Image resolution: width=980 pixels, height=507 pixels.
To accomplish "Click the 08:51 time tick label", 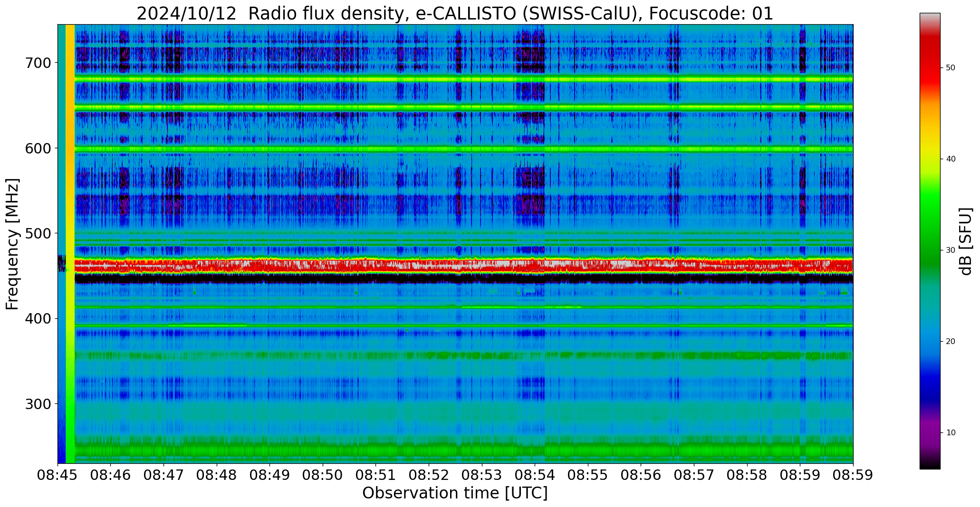I will coord(376,475).
